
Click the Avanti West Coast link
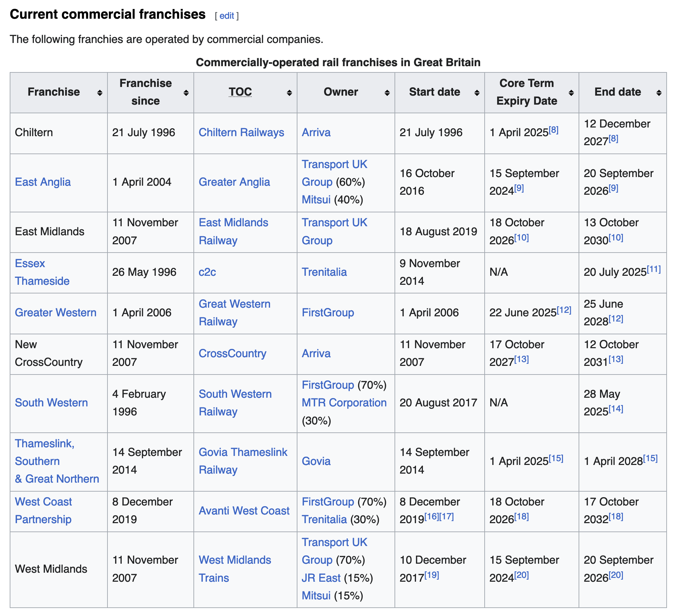(244, 511)
